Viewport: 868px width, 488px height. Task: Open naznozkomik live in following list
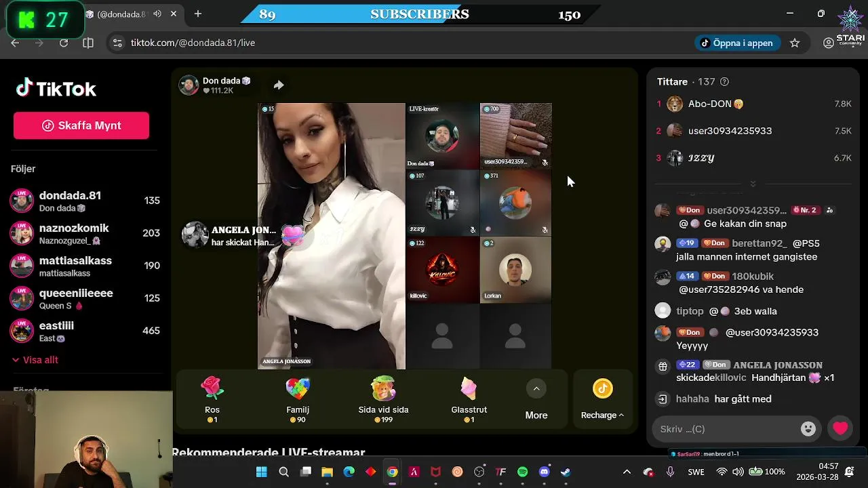click(85, 233)
